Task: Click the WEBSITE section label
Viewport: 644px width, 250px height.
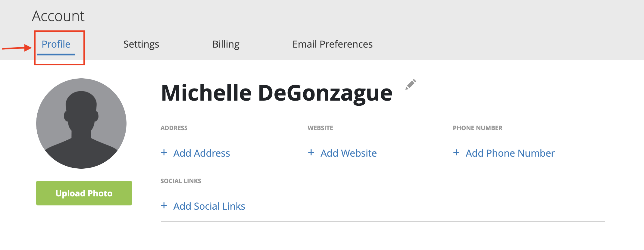Action: (320, 128)
